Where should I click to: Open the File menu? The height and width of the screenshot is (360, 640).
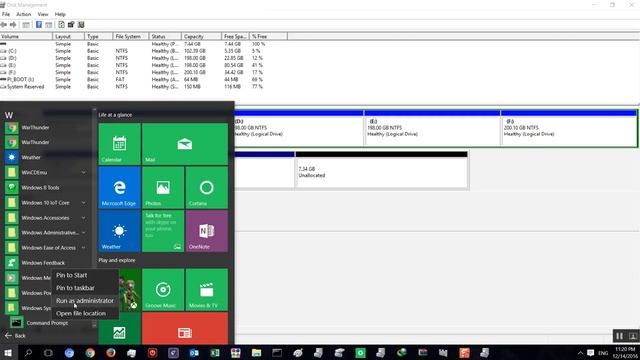(x=6, y=14)
